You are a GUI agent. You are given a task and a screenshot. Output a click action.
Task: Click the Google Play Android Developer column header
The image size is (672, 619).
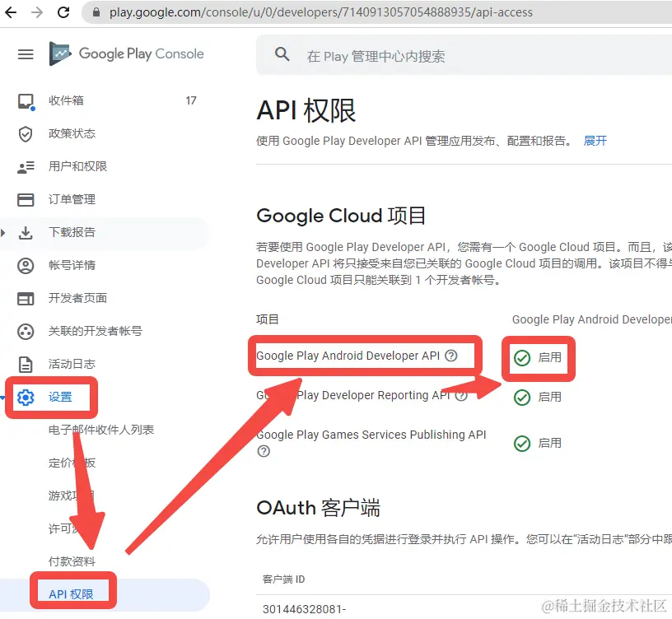[x=592, y=319]
